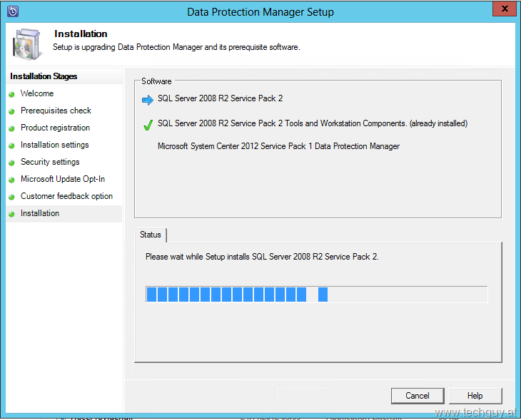The width and height of the screenshot is (521, 420).
Task: Click the green bullet next to Welcome
Action: pos(11,94)
